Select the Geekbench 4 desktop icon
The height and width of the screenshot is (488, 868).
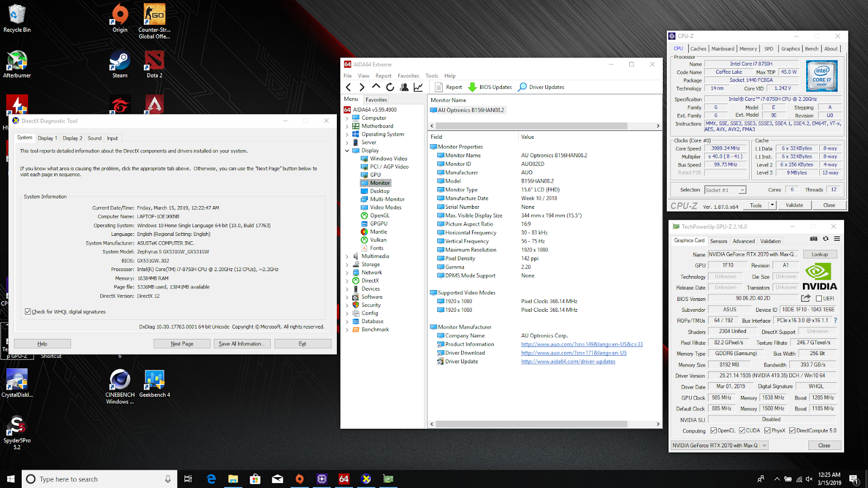pyautogui.click(x=155, y=383)
